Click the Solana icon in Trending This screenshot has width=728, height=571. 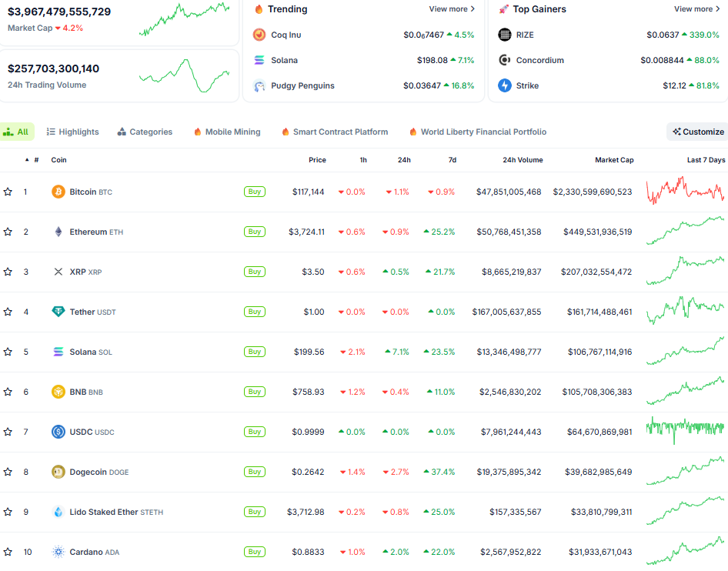point(259,60)
